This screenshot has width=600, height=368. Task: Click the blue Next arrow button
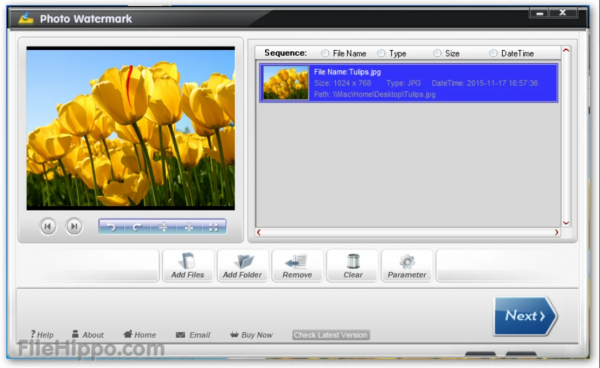pyautogui.click(x=525, y=316)
